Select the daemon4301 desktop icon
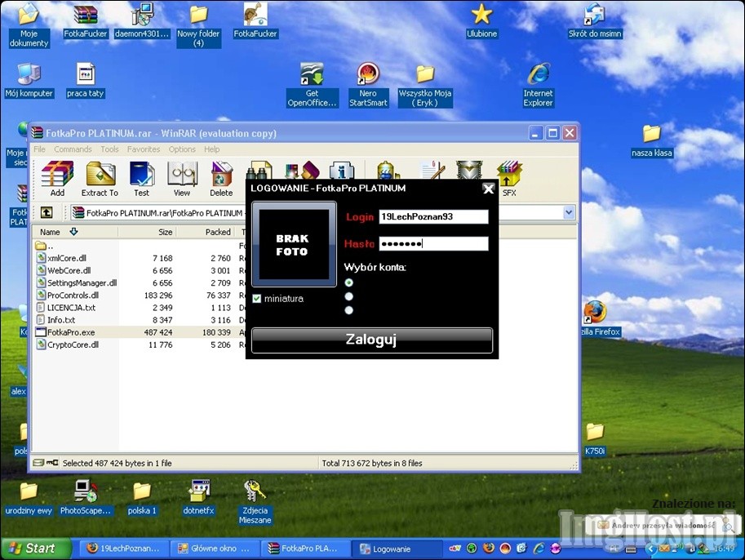The image size is (745, 560). (142, 20)
